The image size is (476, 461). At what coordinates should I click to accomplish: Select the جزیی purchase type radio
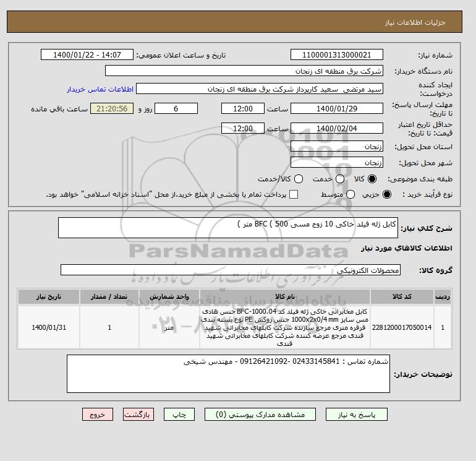(x=387, y=194)
